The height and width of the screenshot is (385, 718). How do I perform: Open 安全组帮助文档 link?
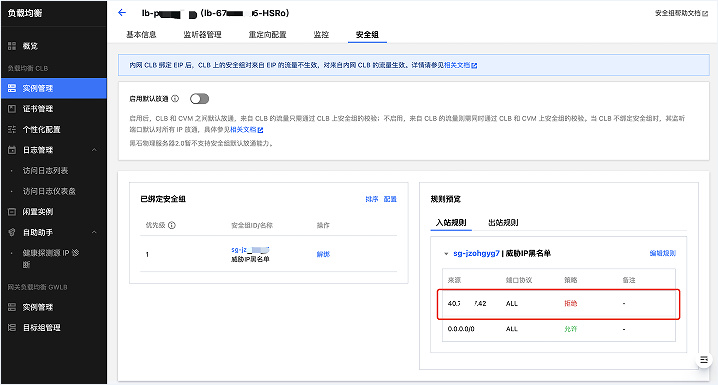click(681, 13)
